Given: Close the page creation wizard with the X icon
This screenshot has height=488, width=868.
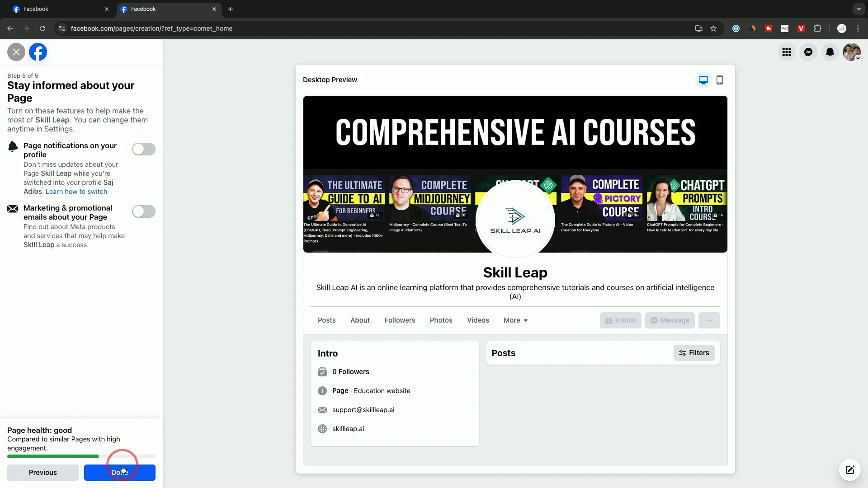Looking at the screenshot, I should [x=16, y=52].
